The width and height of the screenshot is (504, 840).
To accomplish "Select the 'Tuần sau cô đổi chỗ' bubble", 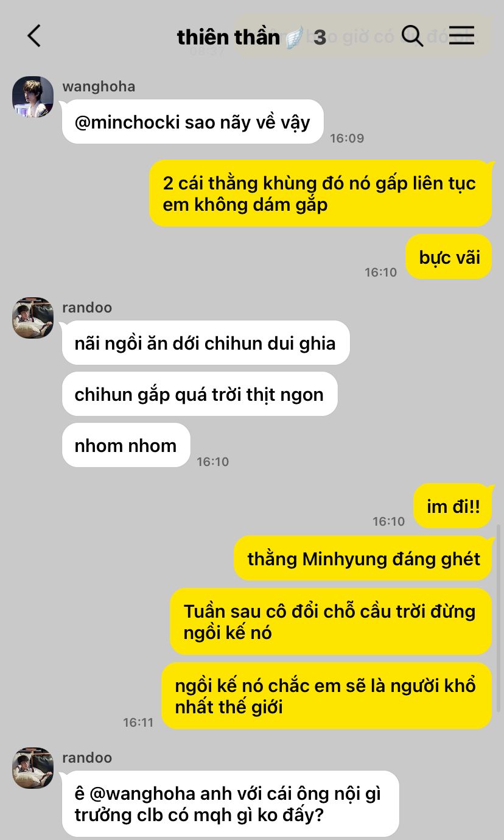I will pos(331,621).
